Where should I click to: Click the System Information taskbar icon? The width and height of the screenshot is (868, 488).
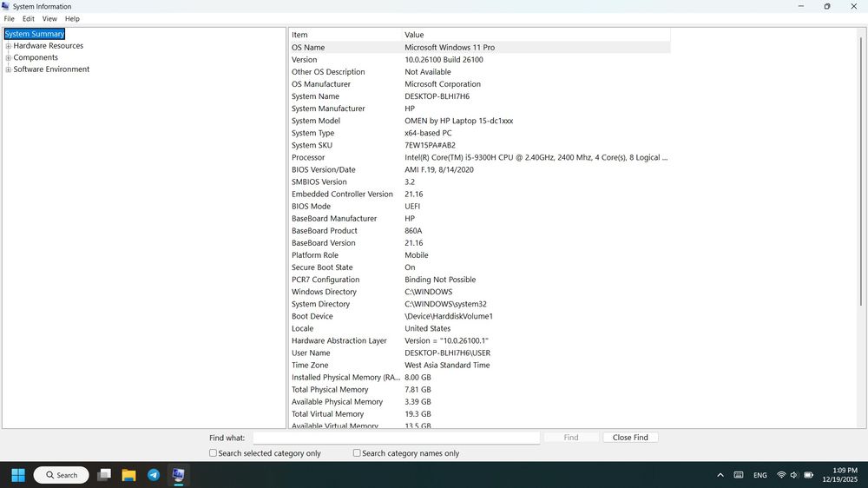tap(178, 475)
